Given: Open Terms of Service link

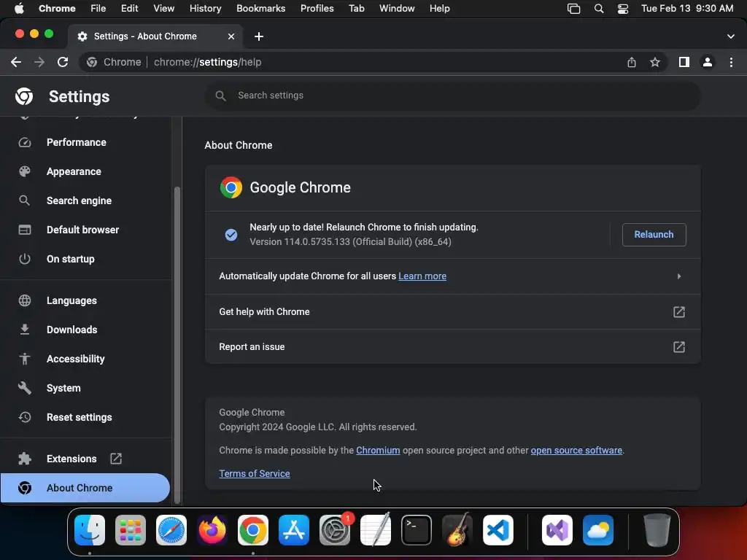Looking at the screenshot, I should coord(255,474).
